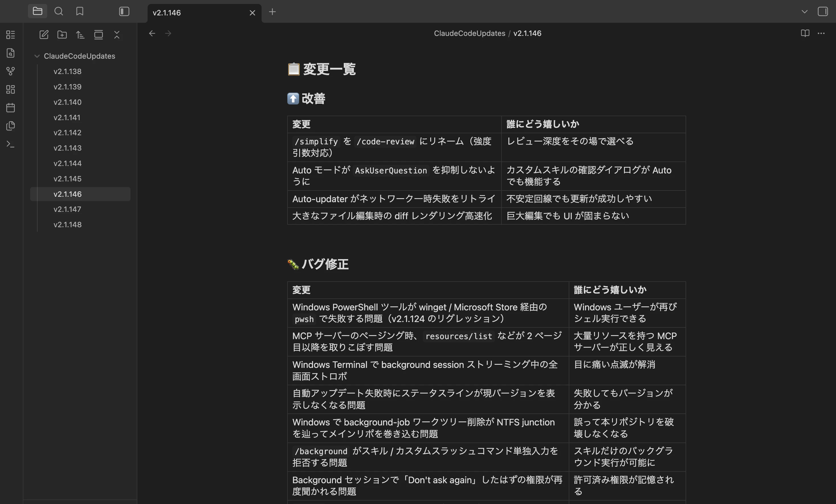Create a new note icon
Viewport: 836px width, 504px height.
[x=44, y=34]
